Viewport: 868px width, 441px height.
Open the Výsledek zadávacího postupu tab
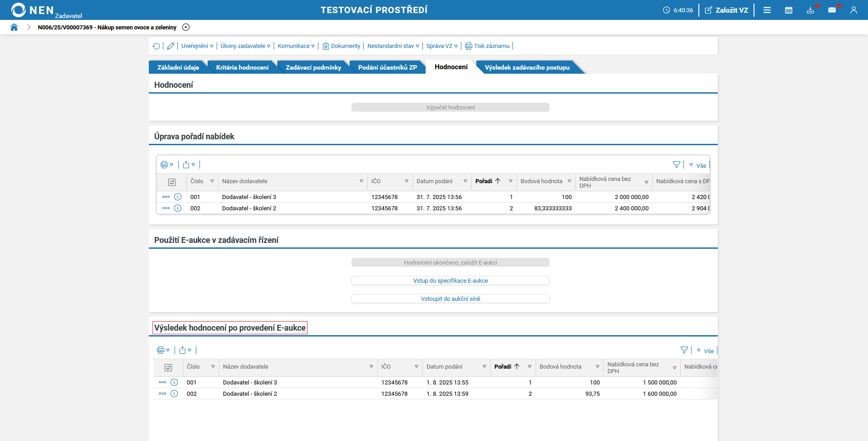coord(527,67)
